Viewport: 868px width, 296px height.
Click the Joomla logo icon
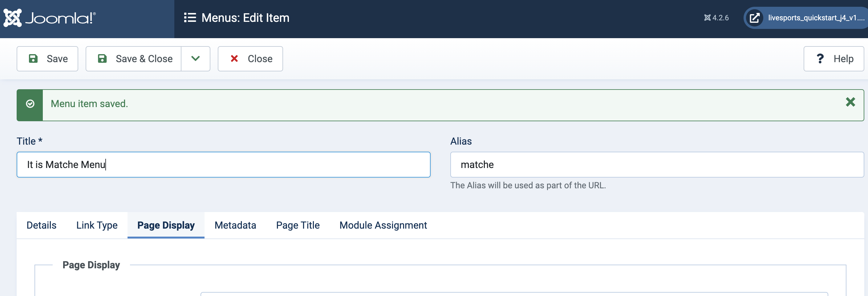[12, 18]
